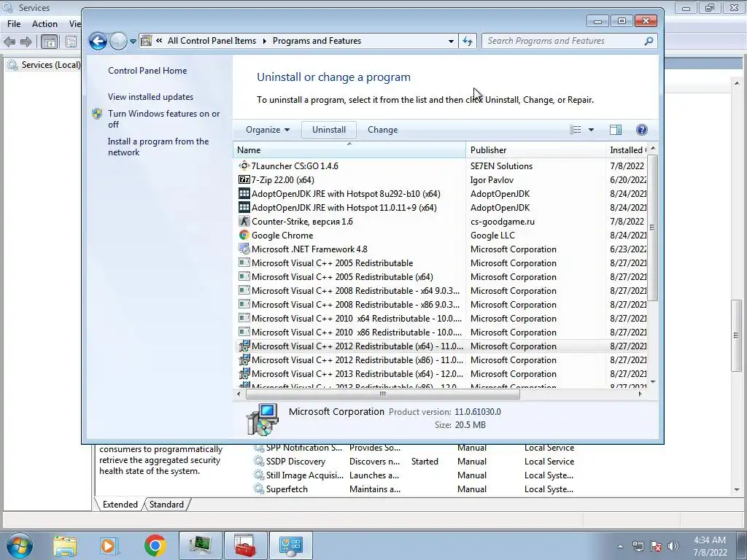Open the Organize dropdown menu
This screenshot has height=560, width=747.
pyautogui.click(x=267, y=130)
